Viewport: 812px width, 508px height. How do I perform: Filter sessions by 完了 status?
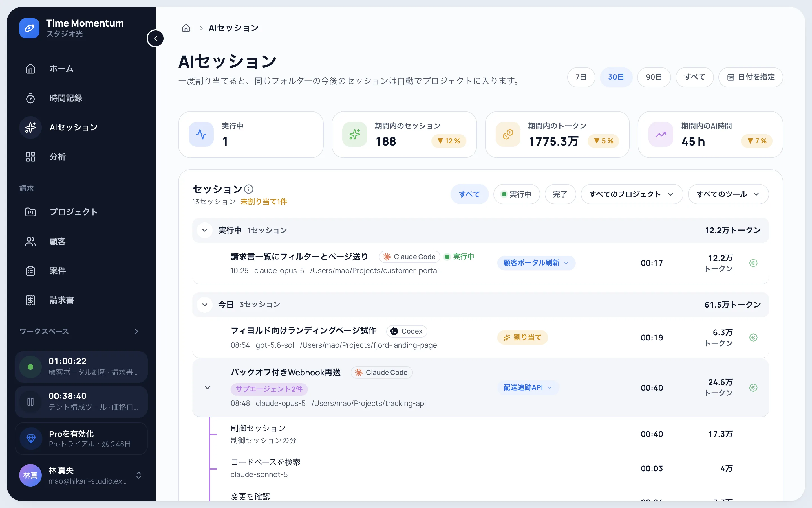click(560, 194)
